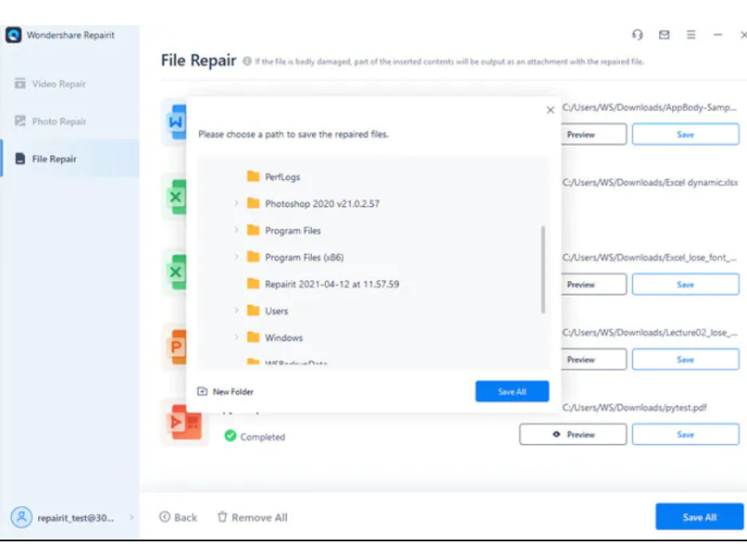Image resolution: width=747 pixels, height=560 pixels.
Task: Click the Completed status text
Action: (262, 437)
